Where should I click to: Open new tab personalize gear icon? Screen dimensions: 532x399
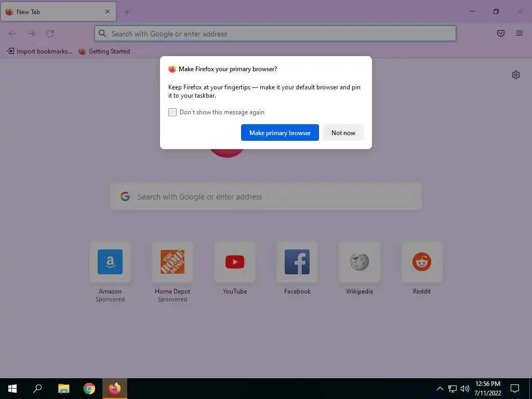tap(516, 75)
